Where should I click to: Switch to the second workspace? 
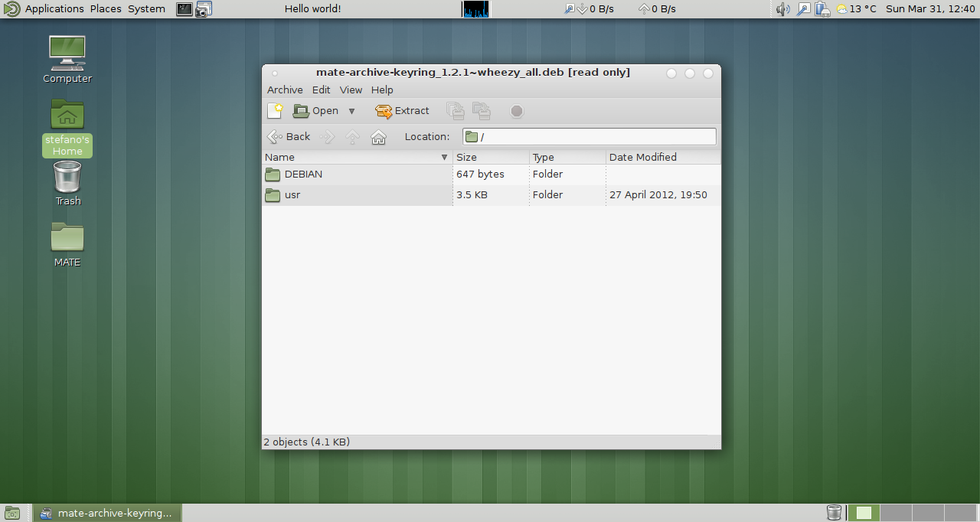896,513
